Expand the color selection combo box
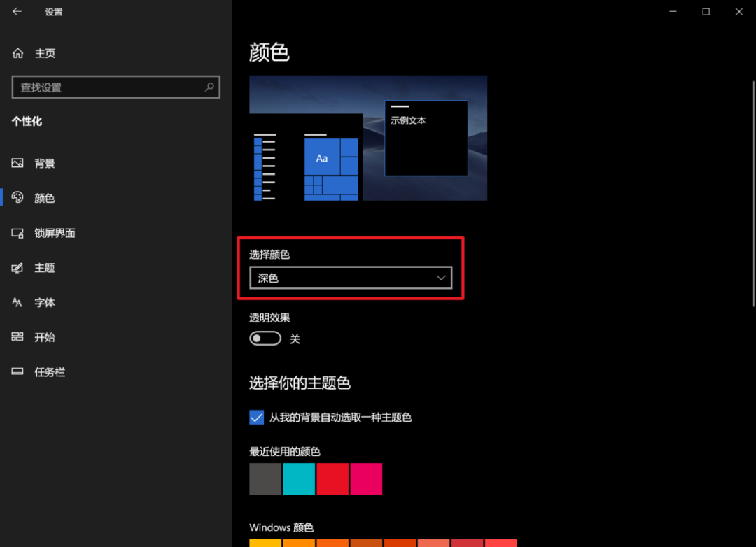The image size is (756, 547). click(350, 278)
